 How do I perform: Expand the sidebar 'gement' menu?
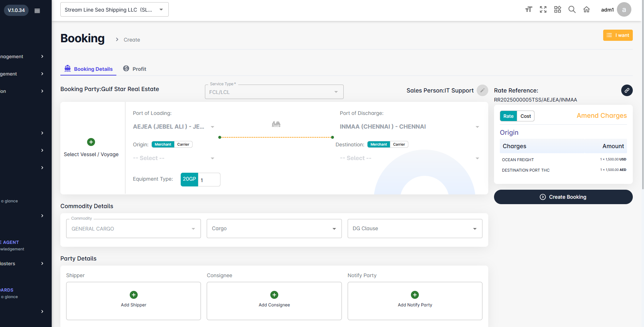[22, 74]
